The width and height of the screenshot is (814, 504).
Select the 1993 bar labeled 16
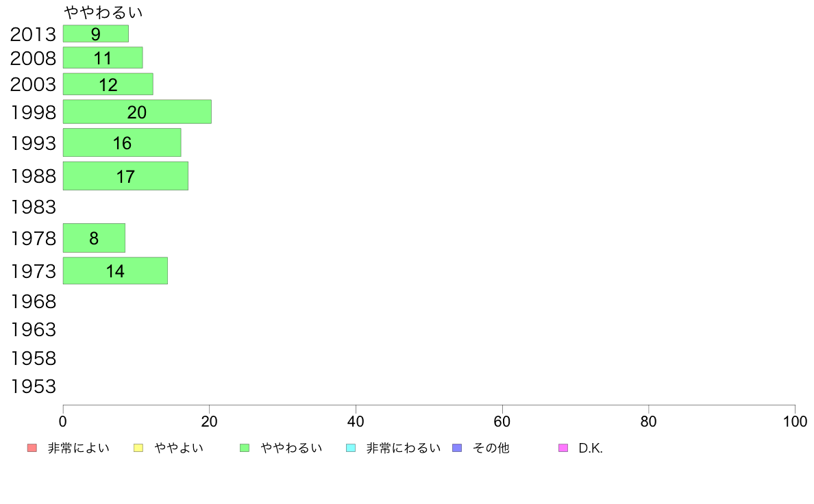coord(122,142)
